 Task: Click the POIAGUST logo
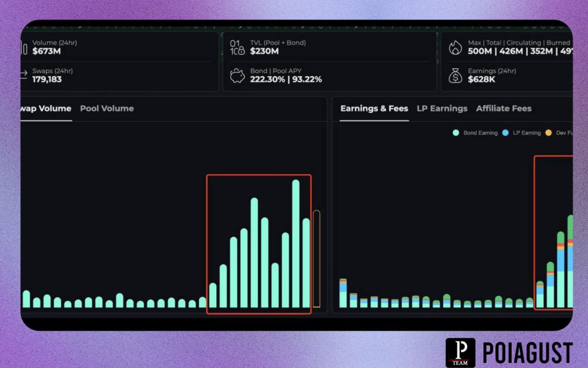point(509,353)
